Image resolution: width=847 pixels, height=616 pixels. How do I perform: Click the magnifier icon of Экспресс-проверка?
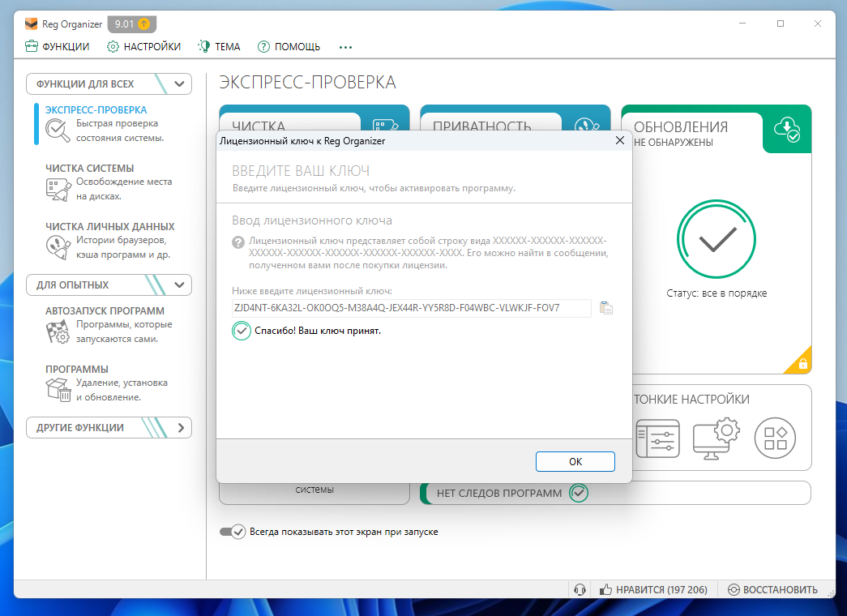58,130
